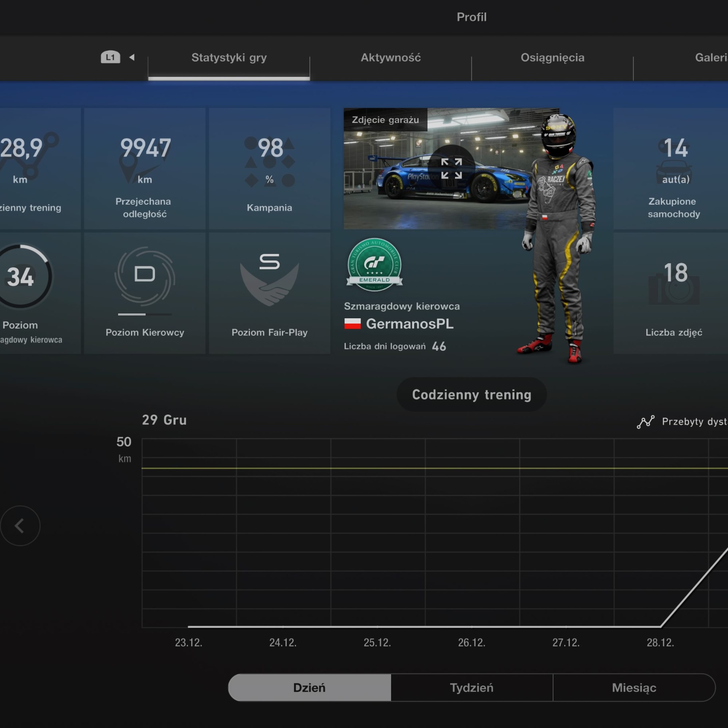Select the Poziom Kierowcy D rating icon
The height and width of the screenshot is (728, 728).
tap(145, 275)
